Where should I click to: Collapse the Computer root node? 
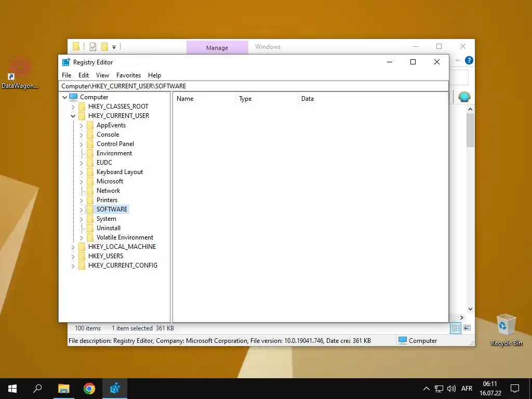(x=64, y=97)
